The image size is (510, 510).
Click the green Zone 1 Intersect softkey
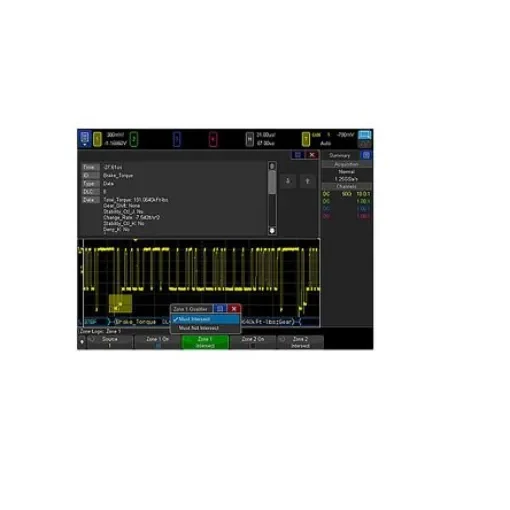click(x=205, y=342)
